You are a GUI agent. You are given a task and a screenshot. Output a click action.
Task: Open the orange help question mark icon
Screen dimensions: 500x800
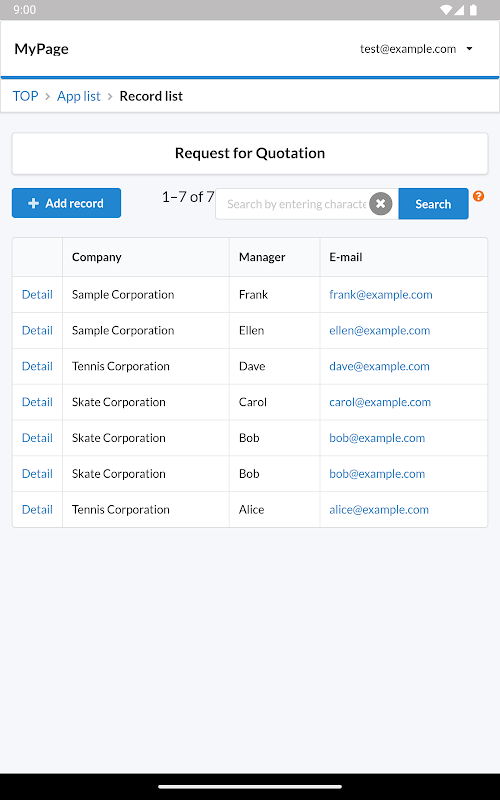pyautogui.click(x=478, y=196)
